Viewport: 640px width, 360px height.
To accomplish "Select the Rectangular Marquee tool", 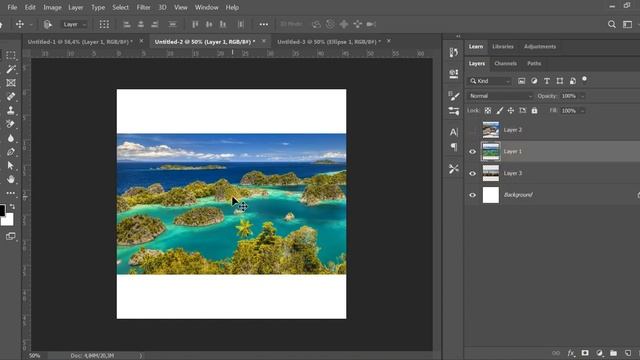I will pos(11,55).
